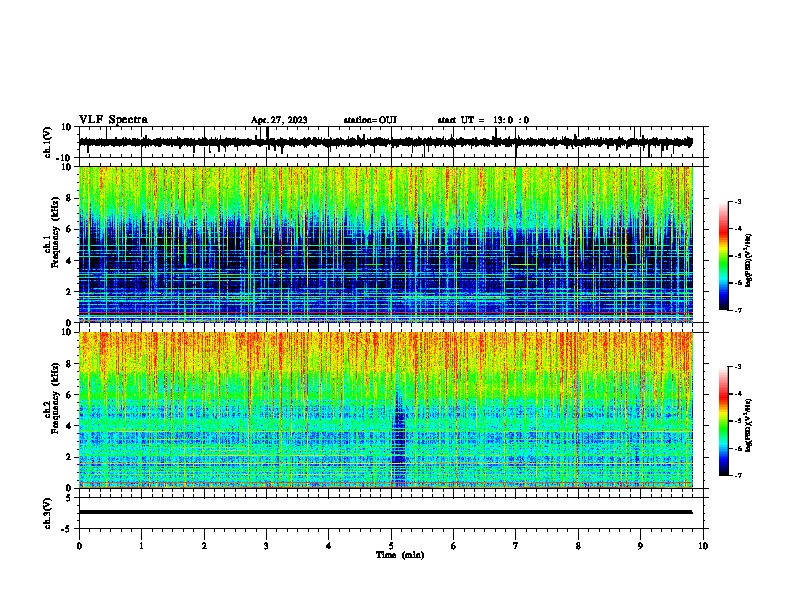This screenshot has width=792, height=612.
Task: Click the ch.3 flat black voltage trace
Action: [x=385, y=512]
